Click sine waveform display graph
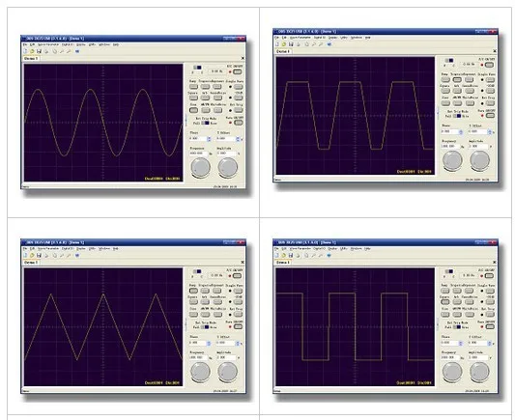The image size is (515, 420). pyautogui.click(x=103, y=123)
